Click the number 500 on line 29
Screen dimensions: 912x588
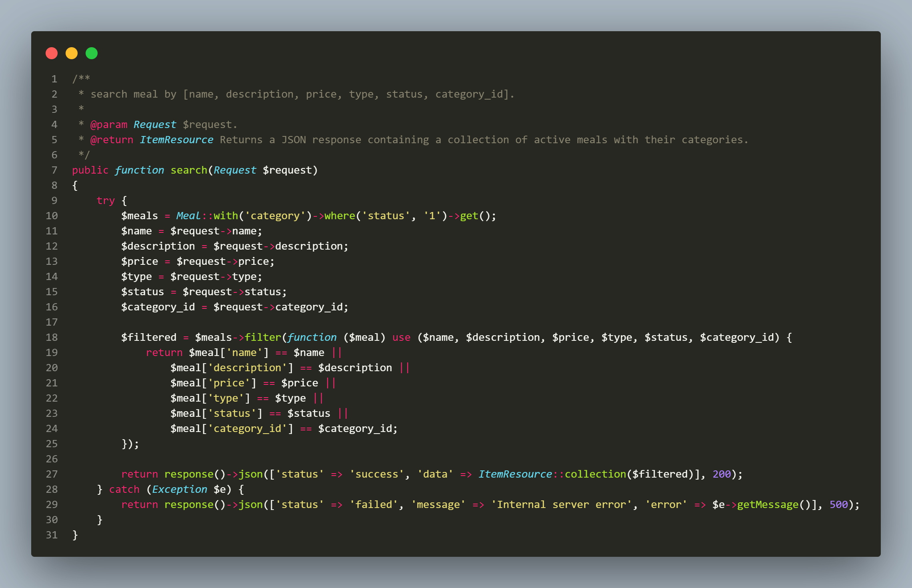click(x=839, y=505)
